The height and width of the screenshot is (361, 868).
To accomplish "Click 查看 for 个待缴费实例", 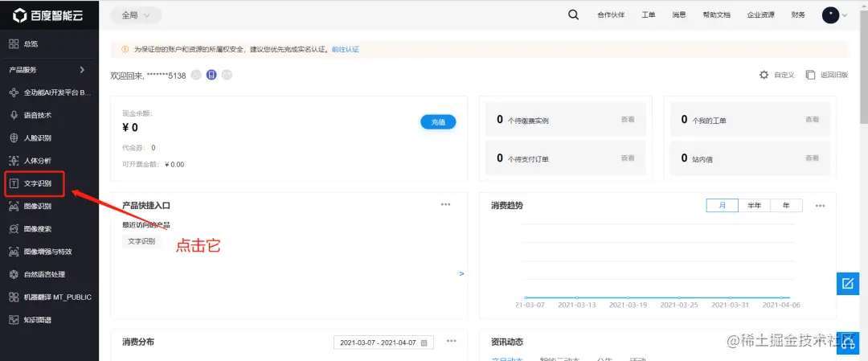I will [627, 120].
